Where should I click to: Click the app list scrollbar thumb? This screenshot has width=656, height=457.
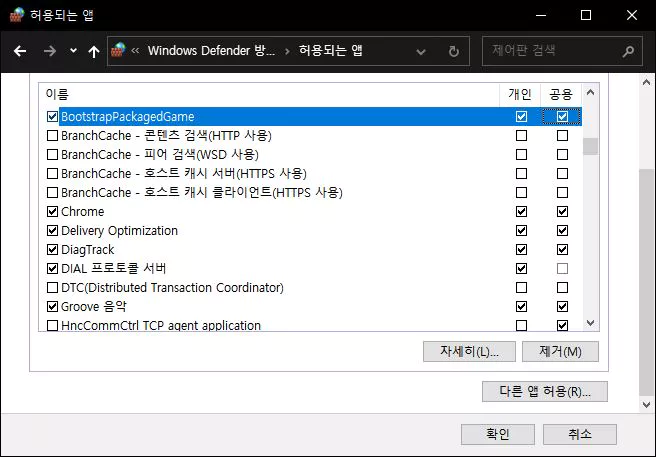[x=590, y=146]
